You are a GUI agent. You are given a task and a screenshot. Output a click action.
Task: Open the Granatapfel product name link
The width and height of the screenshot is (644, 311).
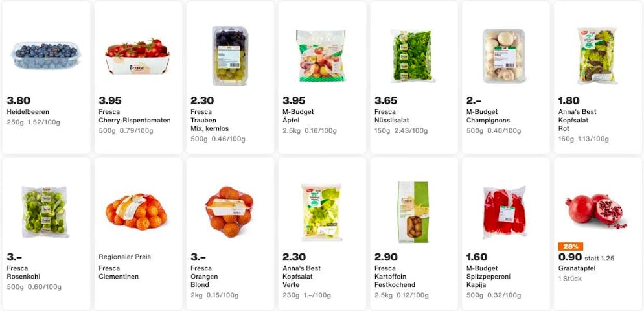point(577,268)
